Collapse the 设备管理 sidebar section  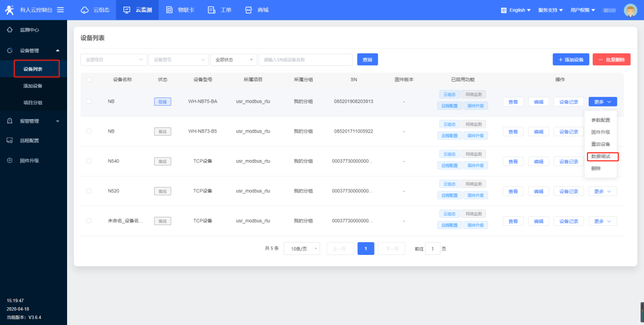(34, 50)
